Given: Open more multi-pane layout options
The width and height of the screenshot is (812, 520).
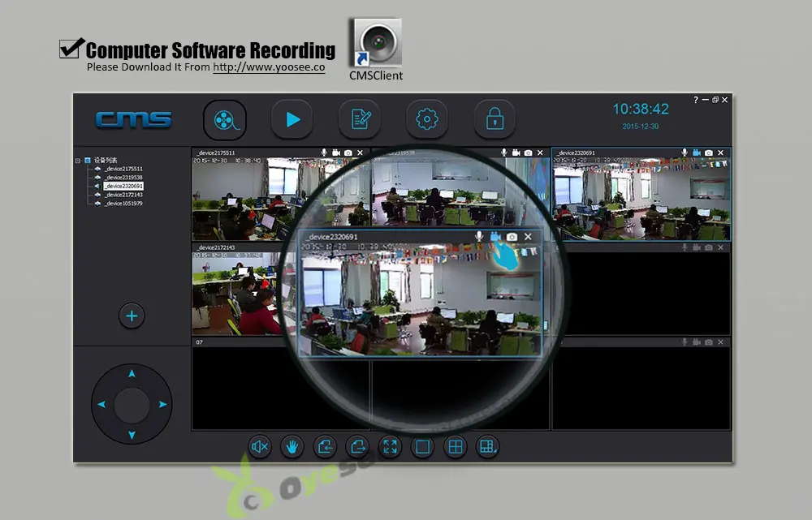Looking at the screenshot, I should 488,446.
